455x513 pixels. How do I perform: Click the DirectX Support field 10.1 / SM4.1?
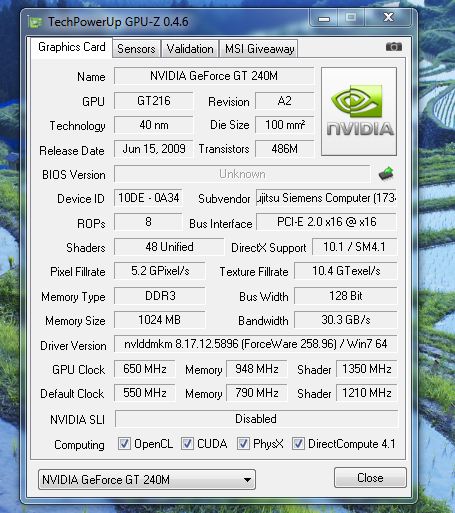pos(354,247)
